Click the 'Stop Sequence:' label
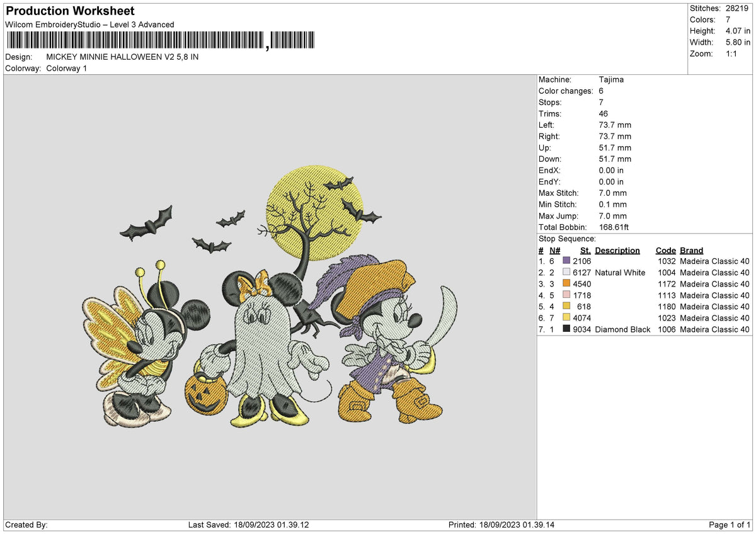The image size is (756, 534). 567,239
